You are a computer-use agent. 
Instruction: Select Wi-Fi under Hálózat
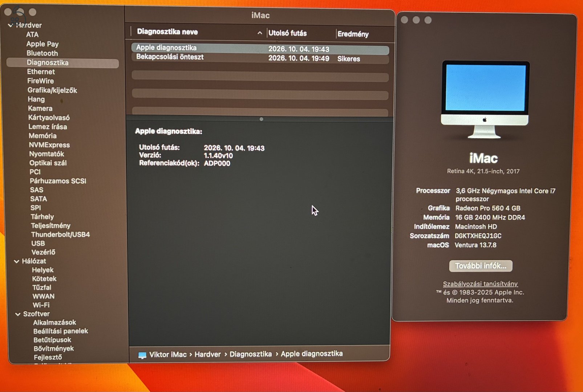pyautogui.click(x=41, y=305)
